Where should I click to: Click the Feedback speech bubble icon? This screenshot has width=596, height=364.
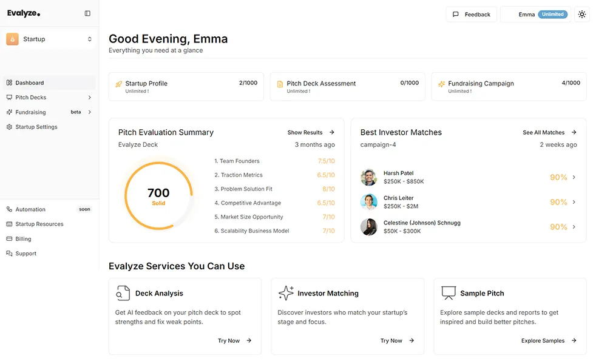coord(455,14)
